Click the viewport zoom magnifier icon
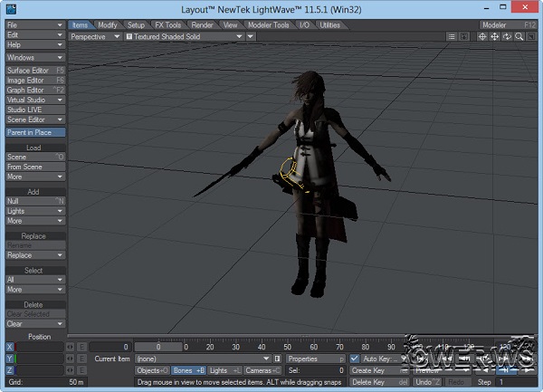The width and height of the screenshot is (543, 392). (x=519, y=37)
